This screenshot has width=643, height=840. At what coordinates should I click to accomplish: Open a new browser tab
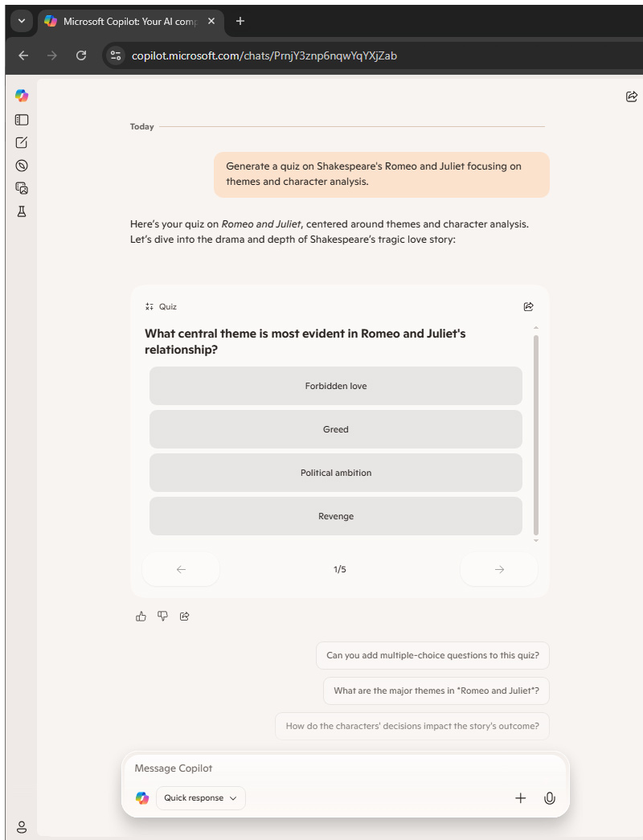point(240,21)
